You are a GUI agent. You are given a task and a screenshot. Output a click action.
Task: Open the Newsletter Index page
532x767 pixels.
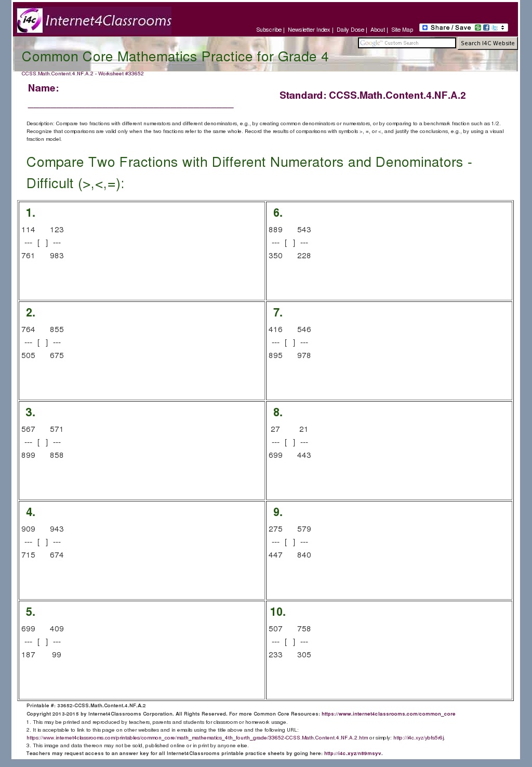pos(309,30)
